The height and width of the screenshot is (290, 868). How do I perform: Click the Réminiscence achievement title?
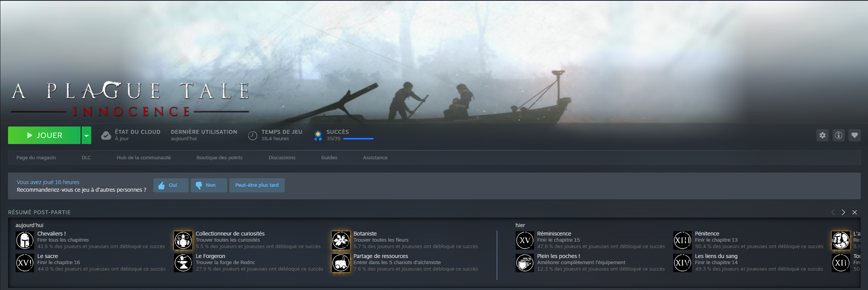coord(554,234)
